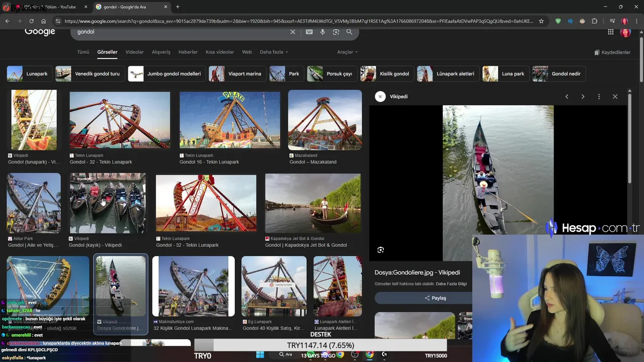Search inside the image with the Lens icon
The image size is (644, 362).
click(x=380, y=250)
